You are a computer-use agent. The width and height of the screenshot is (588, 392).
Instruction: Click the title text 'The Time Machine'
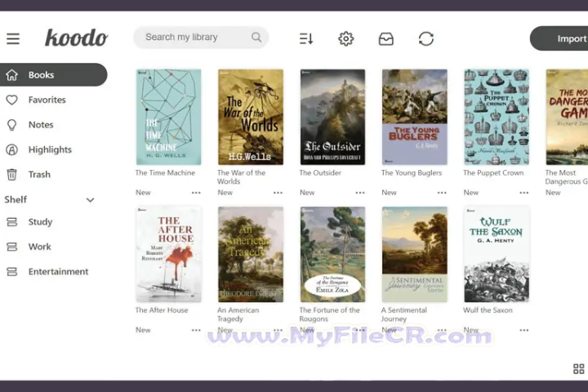pos(165,173)
